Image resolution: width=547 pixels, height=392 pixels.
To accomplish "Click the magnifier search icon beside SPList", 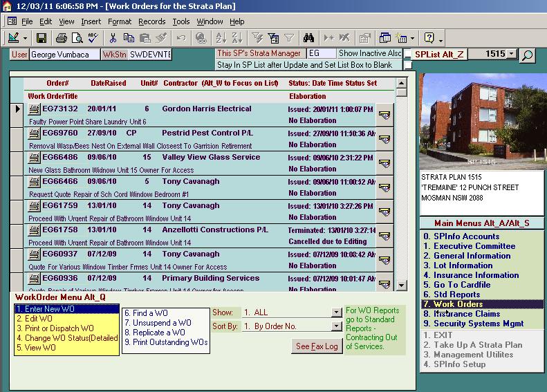I will 528,55.
